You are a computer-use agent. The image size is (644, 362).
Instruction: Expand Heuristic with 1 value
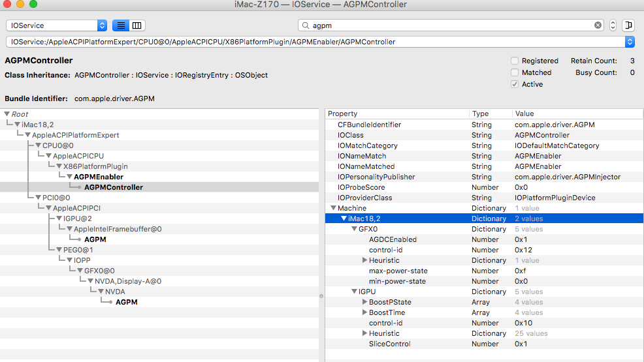[x=364, y=260]
